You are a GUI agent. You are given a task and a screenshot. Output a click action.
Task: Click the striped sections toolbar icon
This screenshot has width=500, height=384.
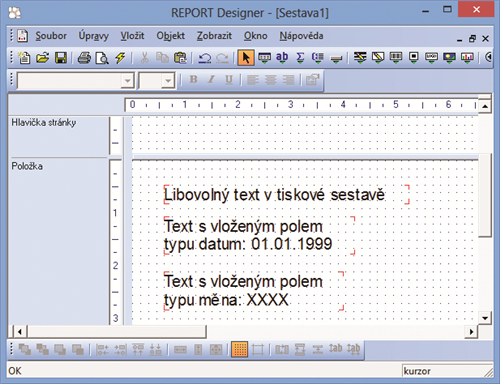tap(360, 58)
